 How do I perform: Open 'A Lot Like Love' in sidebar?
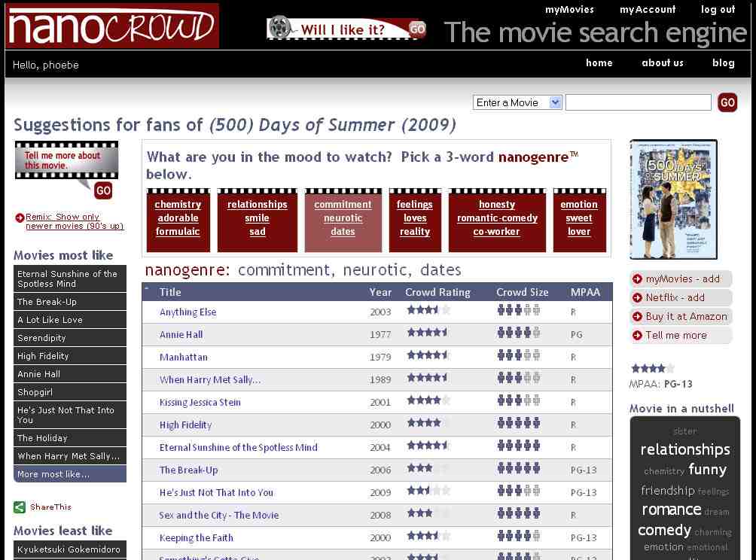[x=70, y=320]
